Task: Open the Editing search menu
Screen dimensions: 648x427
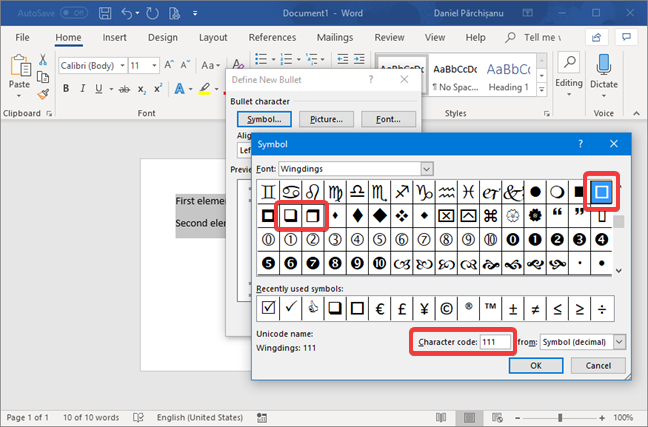Action: tap(569, 74)
